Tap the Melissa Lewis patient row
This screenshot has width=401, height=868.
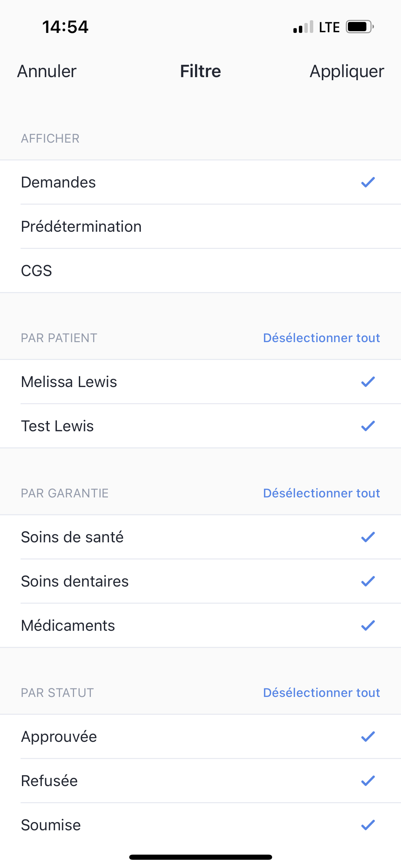coord(69,382)
